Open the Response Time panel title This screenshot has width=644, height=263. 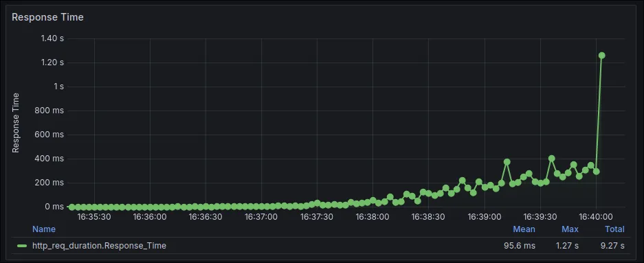[47, 17]
